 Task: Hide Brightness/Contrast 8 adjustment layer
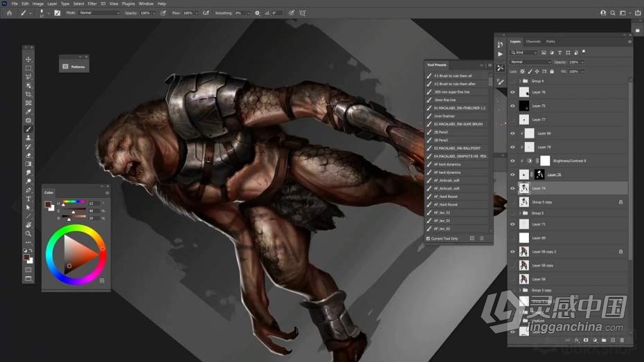click(x=512, y=161)
